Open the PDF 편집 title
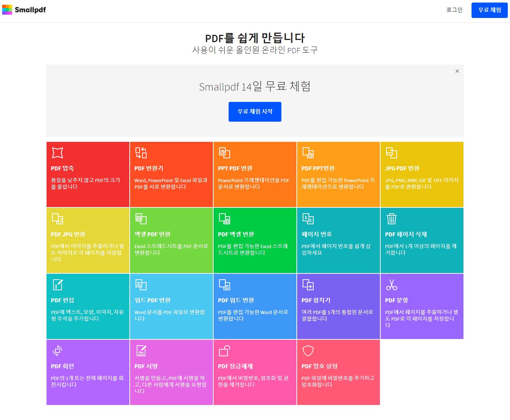Viewport: 510px width, 420px height. click(x=62, y=300)
